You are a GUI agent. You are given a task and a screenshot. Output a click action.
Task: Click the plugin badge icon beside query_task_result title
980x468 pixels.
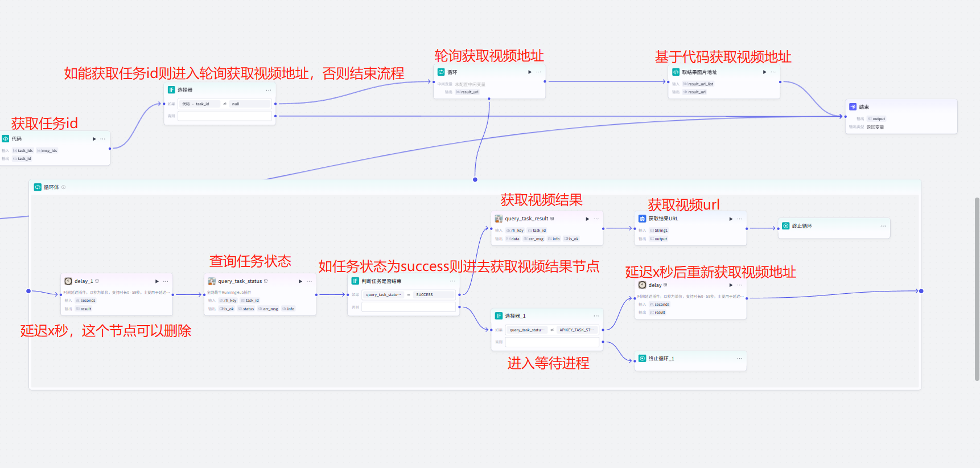tap(552, 219)
